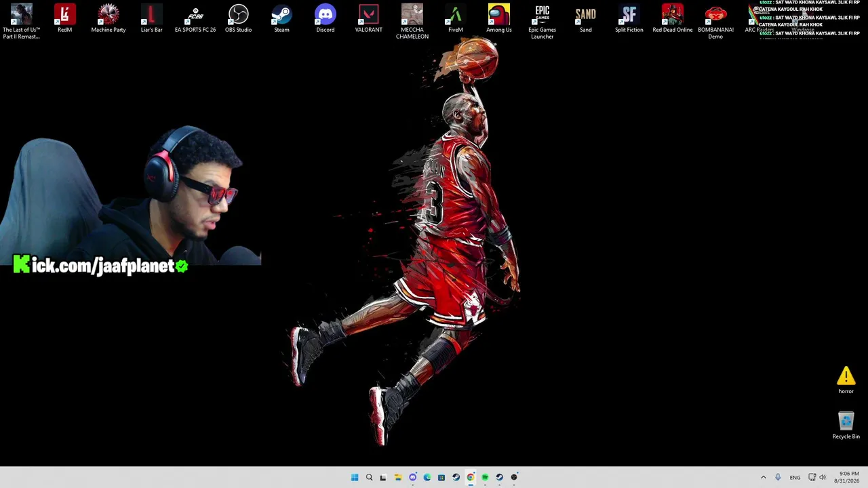This screenshot has width=868, height=488.
Task: Select the EA SPORTS FC 26 icon
Action: tap(195, 18)
